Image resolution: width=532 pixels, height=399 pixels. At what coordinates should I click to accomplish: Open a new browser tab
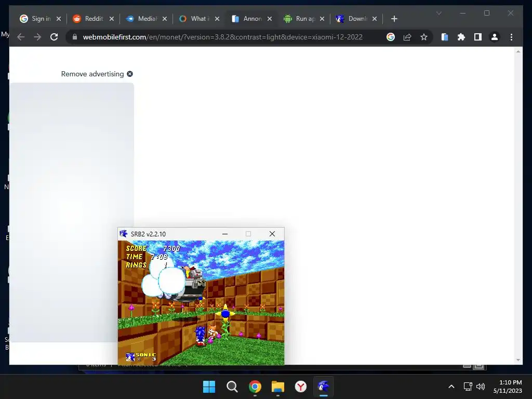[x=394, y=19]
